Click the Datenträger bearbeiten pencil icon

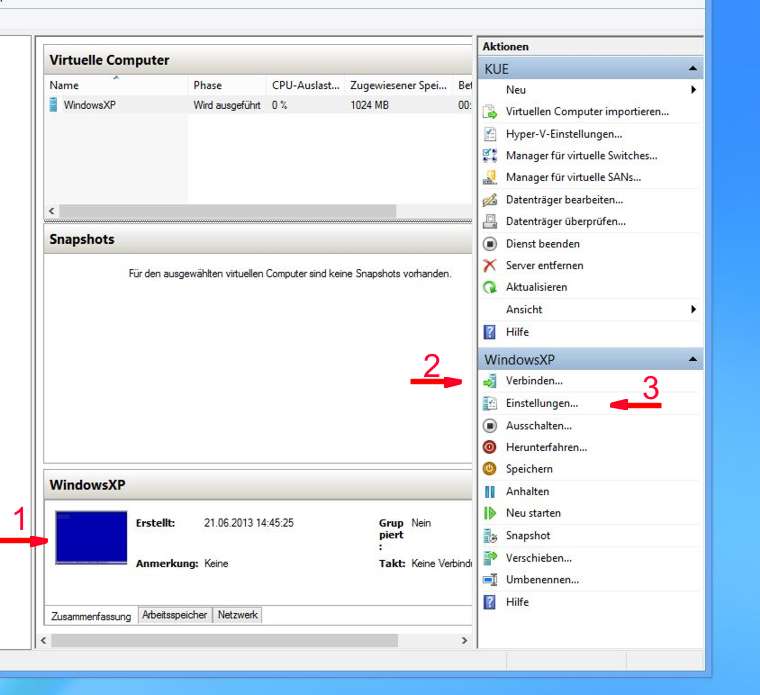pyautogui.click(x=490, y=200)
